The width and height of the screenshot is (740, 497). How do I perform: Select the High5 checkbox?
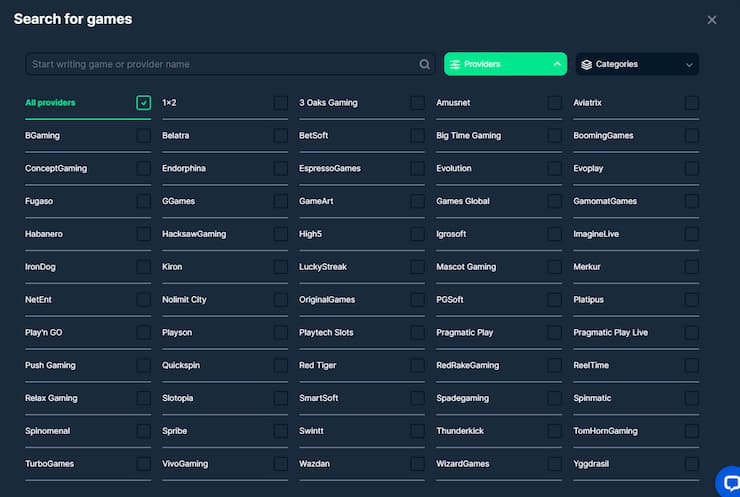coord(418,234)
